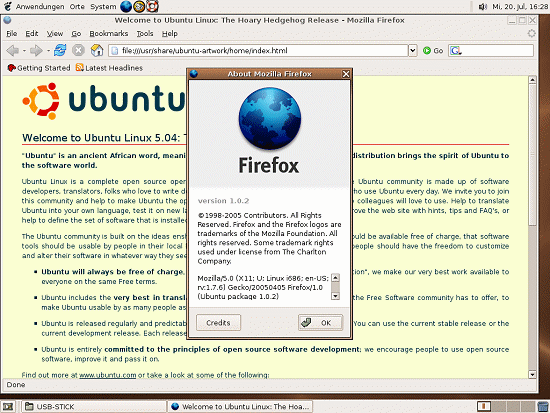Screen dimensions: 550x413
Task: Click the Stop loading icon
Action: point(79,51)
